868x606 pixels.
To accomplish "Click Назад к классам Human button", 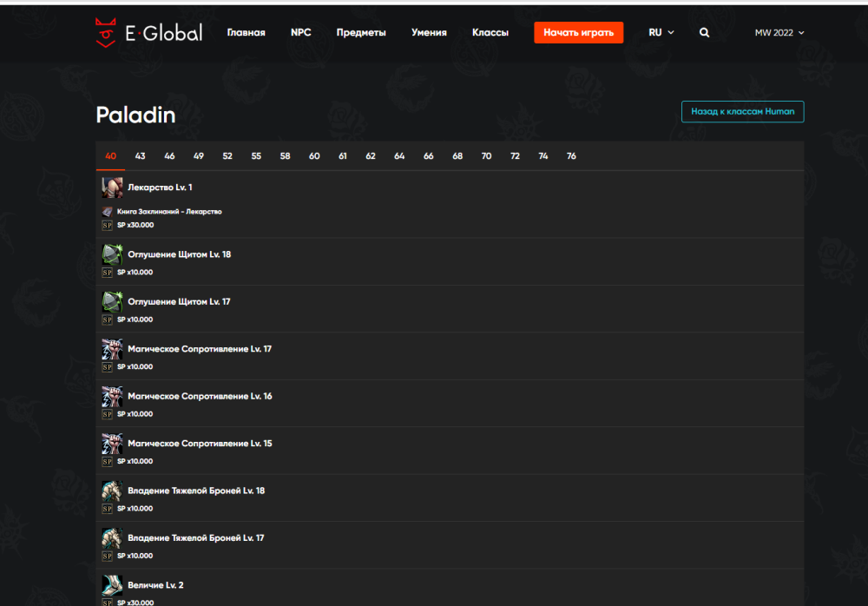I will pos(742,112).
